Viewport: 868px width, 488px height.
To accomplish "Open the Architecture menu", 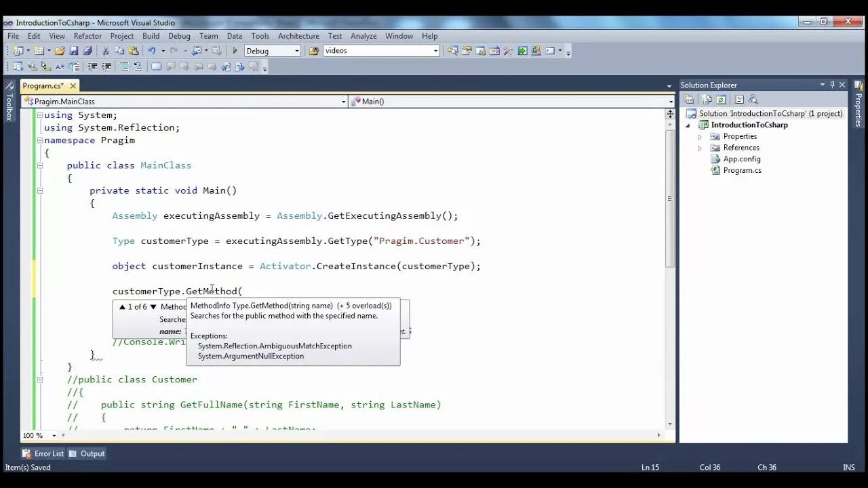I will click(x=298, y=36).
